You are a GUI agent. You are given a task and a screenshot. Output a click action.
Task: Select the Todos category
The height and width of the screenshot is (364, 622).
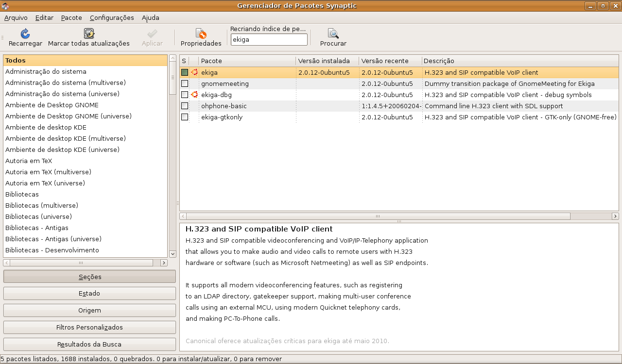click(x=86, y=61)
